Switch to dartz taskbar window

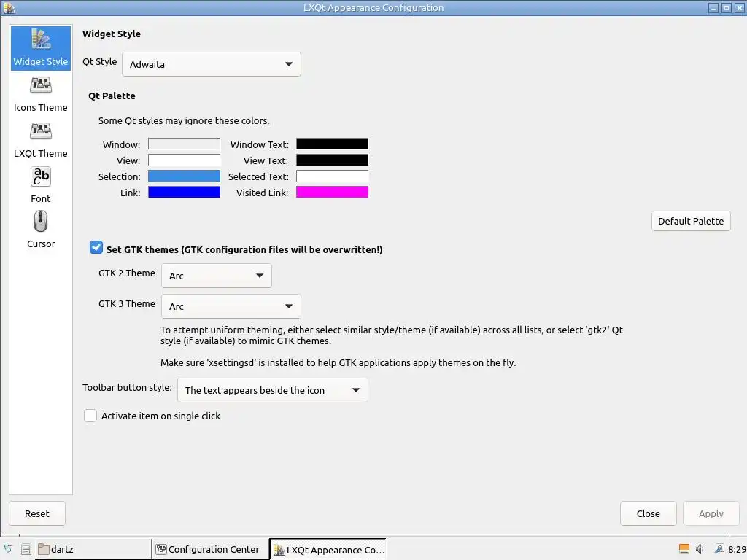(93, 549)
